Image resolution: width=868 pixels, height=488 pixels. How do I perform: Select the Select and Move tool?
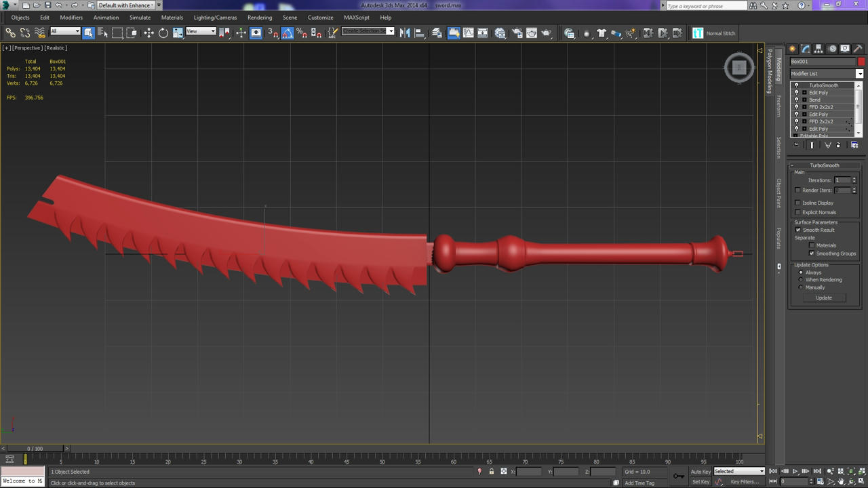tap(149, 33)
